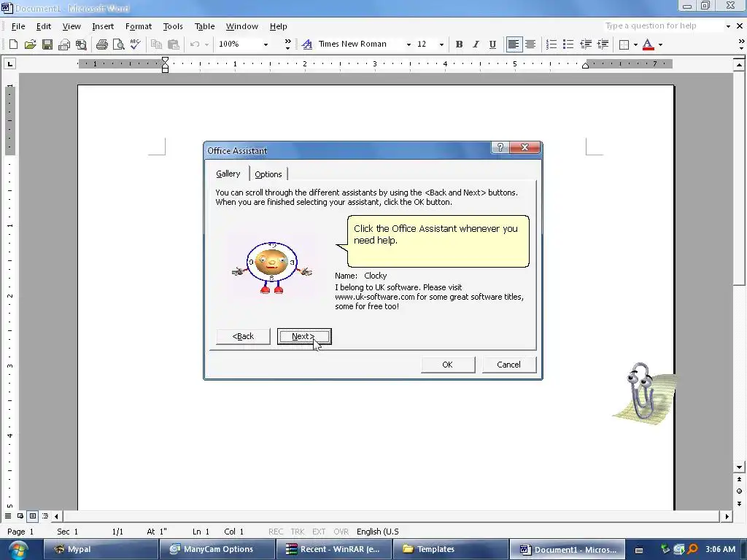Open Print Preview from toolbar
Viewport: 747px width, 560px height.
click(x=118, y=44)
